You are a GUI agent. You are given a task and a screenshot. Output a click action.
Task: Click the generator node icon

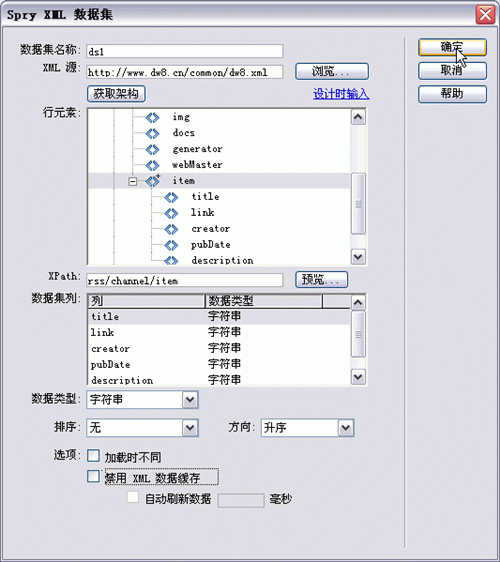(x=152, y=149)
